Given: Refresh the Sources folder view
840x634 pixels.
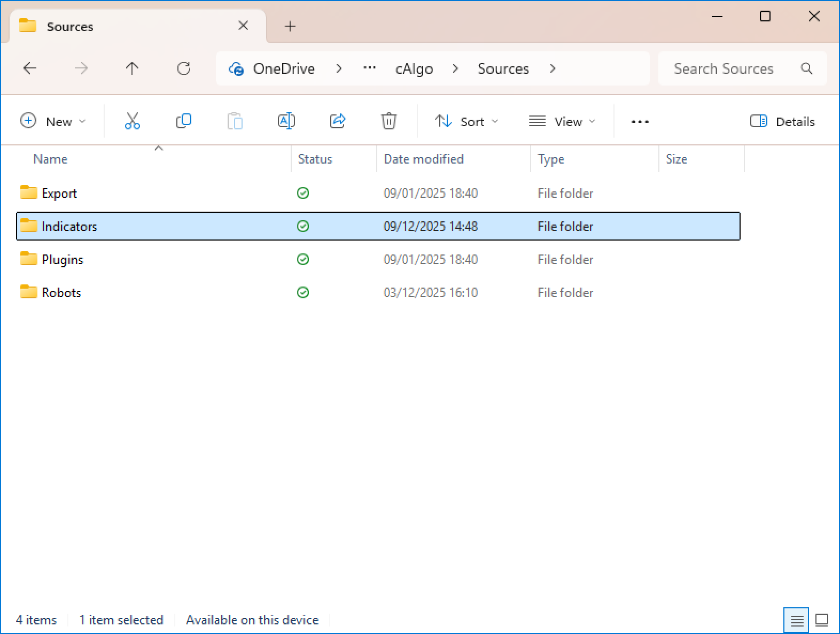Looking at the screenshot, I should [x=184, y=68].
